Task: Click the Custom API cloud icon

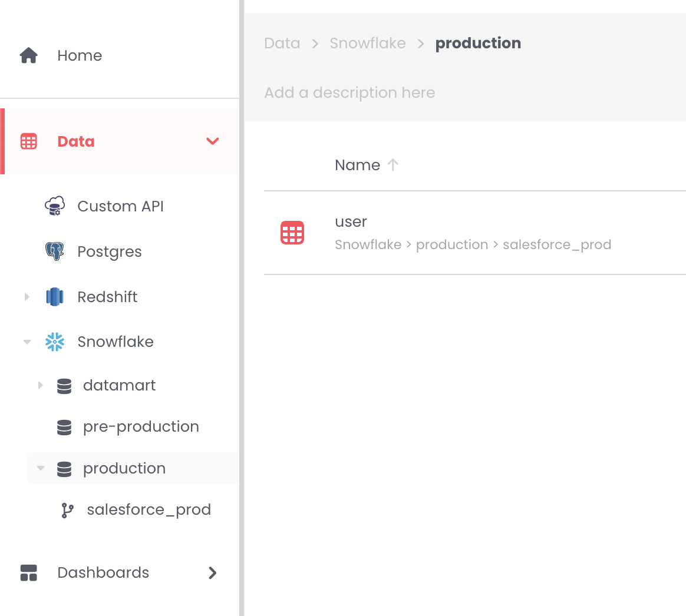Action: (x=55, y=206)
